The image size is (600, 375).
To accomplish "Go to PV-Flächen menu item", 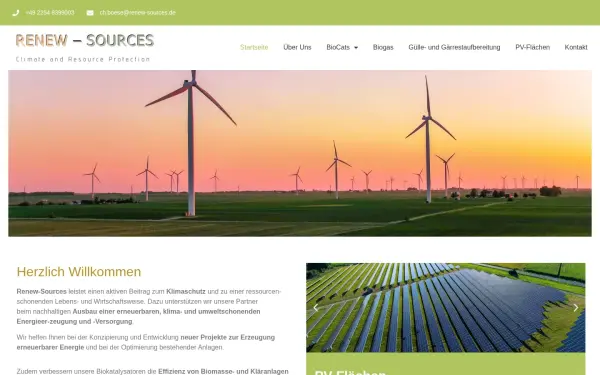I will point(532,47).
